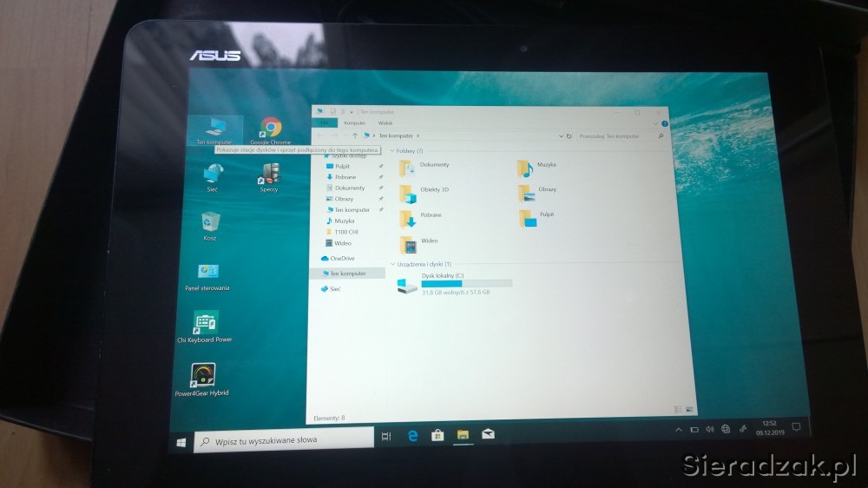Show hidden tray icons chevron
The width and height of the screenshot is (868, 488).
(x=678, y=431)
